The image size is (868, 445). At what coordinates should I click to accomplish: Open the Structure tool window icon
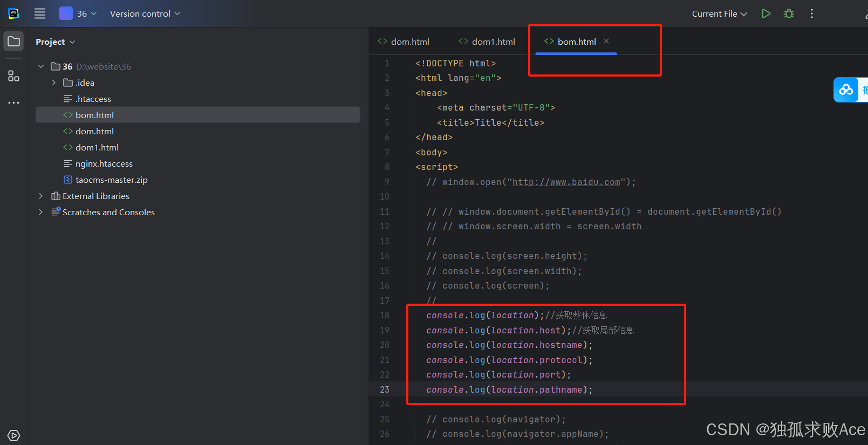click(13, 76)
